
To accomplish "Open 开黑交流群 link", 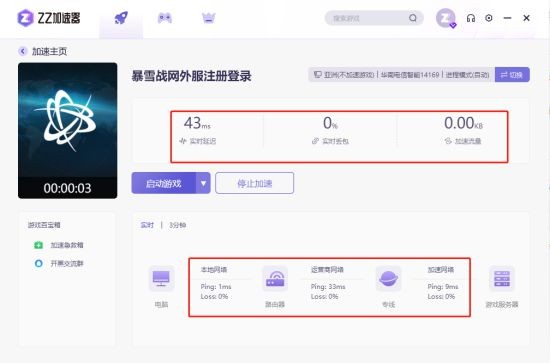I will [x=67, y=263].
